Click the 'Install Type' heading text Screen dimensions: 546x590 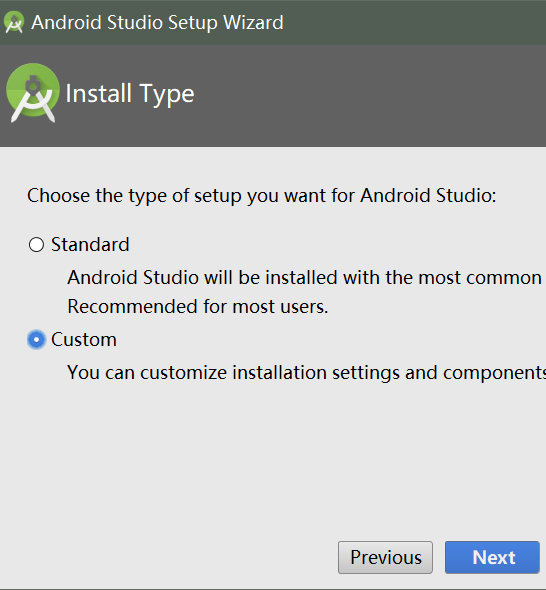(x=130, y=94)
